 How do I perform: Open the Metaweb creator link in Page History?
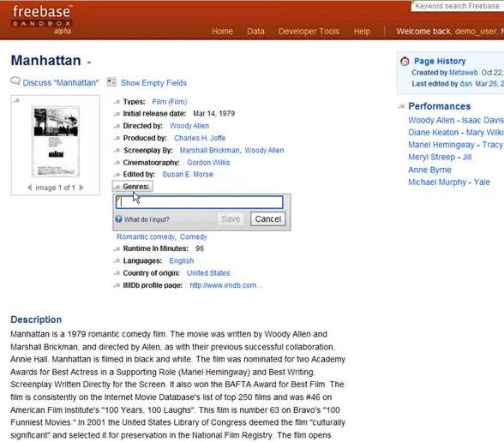point(463,73)
